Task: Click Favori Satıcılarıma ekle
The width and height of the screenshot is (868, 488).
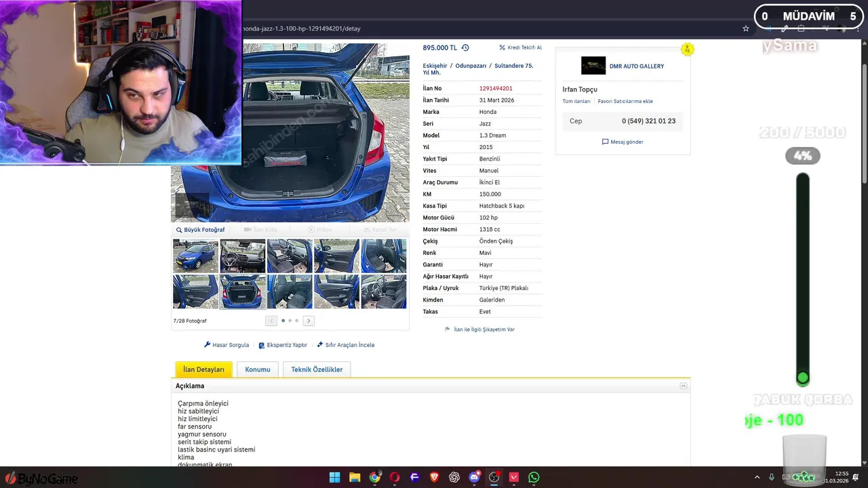Action: (x=625, y=101)
